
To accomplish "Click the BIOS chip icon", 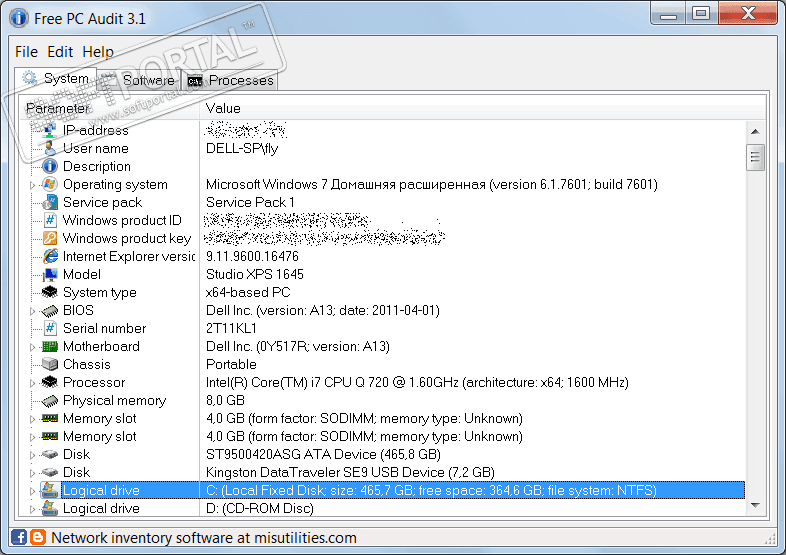I will click(50, 310).
